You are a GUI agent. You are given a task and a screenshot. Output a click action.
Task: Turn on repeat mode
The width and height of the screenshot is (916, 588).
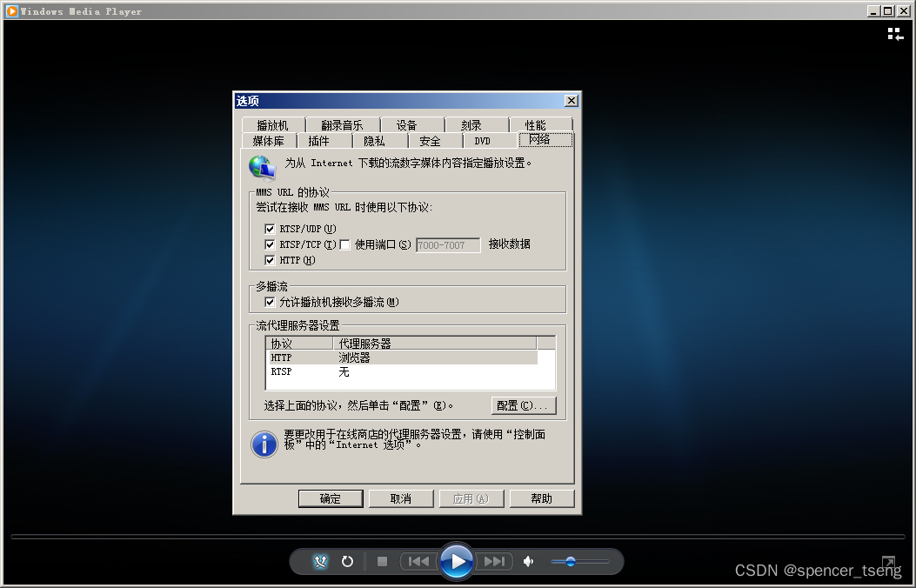point(347,561)
